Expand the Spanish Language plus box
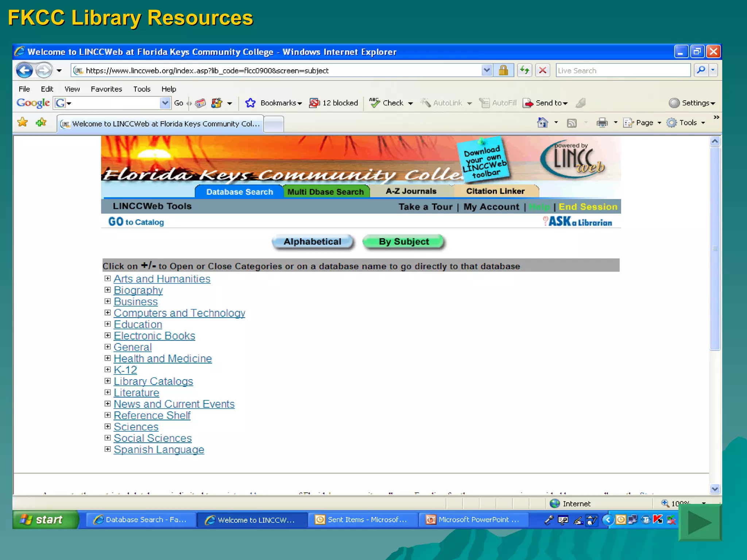Screen dimensions: 747x560 108,449
